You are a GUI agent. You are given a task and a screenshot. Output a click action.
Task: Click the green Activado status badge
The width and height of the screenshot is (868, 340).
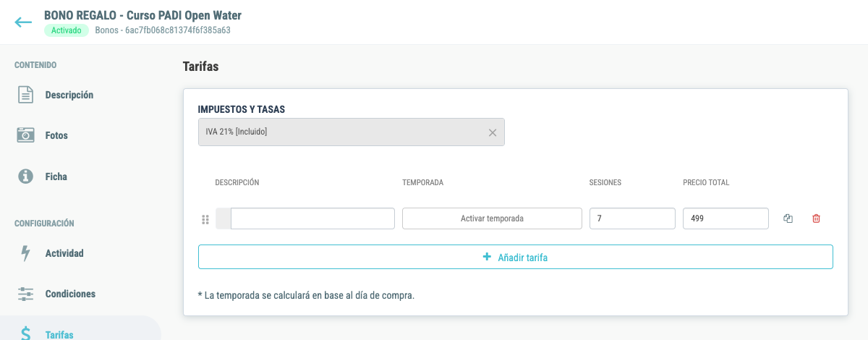click(67, 30)
